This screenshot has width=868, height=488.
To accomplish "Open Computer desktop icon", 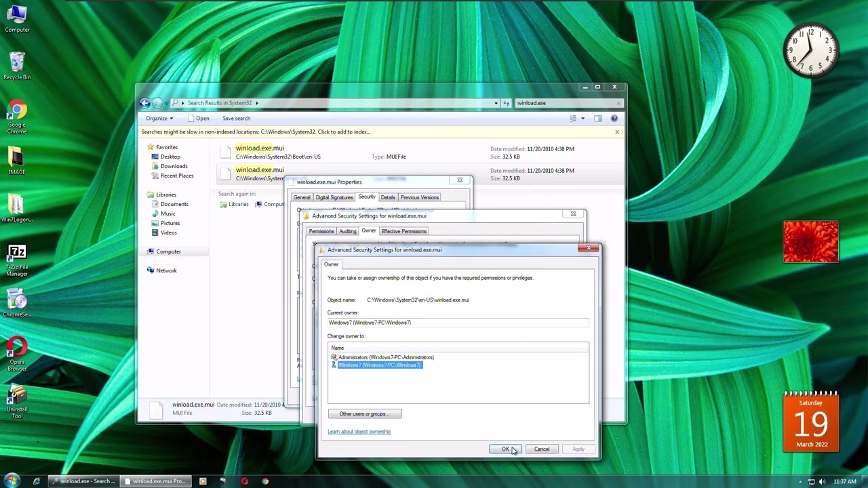I will click(x=17, y=18).
